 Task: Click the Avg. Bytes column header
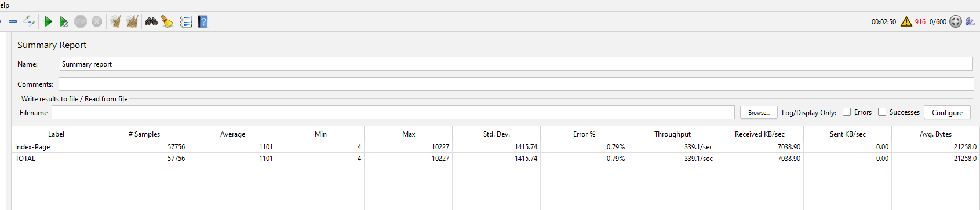[935, 134]
